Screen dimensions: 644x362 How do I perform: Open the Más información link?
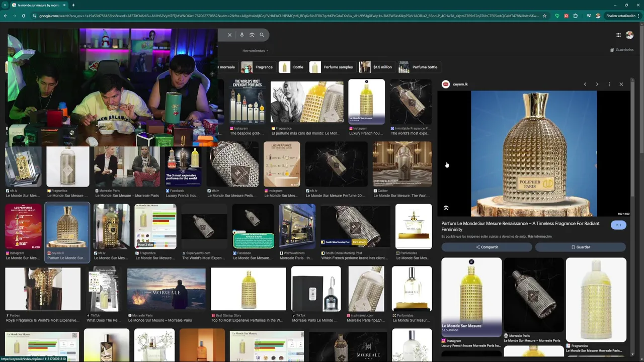click(539, 236)
